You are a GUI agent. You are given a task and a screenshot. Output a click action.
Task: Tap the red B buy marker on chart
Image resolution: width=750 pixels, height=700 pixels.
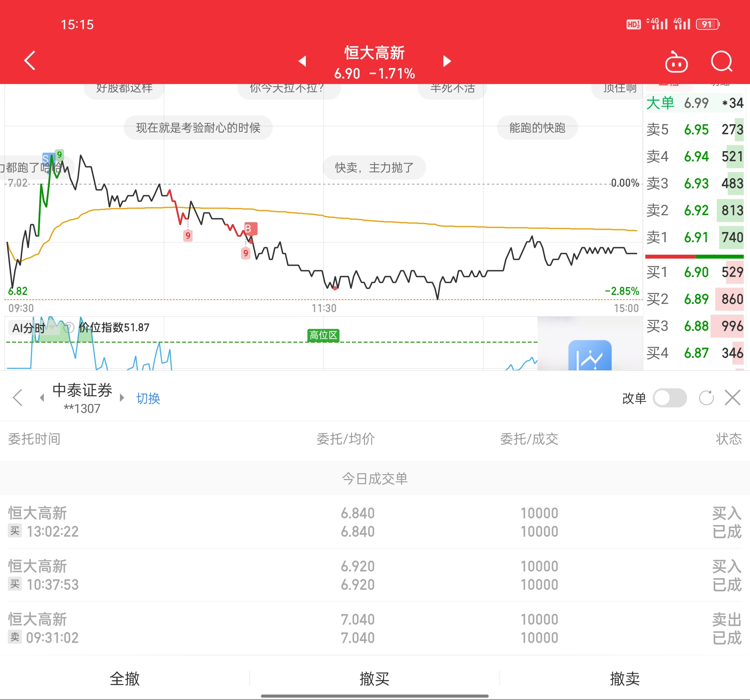point(250,229)
